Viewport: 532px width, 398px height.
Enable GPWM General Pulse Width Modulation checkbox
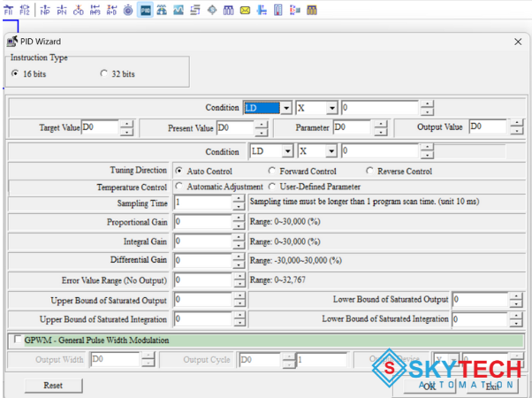click(18, 340)
